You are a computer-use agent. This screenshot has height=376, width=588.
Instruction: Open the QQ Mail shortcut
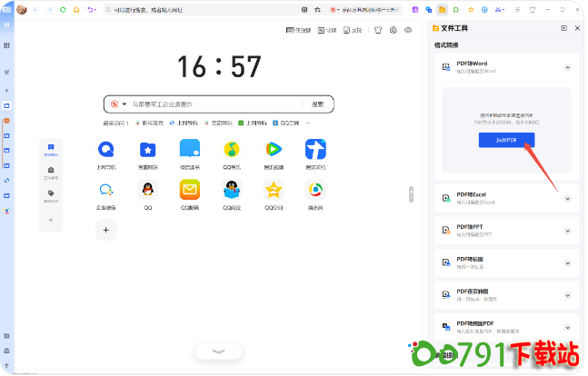189,190
